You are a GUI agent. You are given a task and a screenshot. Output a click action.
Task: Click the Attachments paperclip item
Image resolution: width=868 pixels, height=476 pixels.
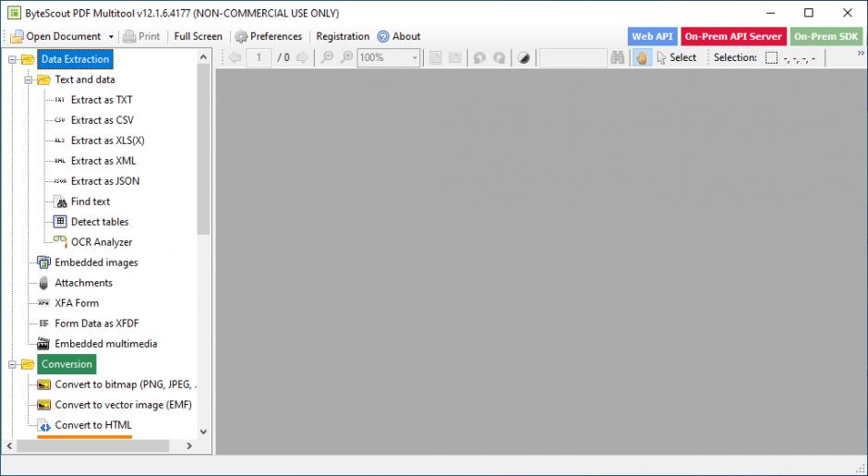click(x=83, y=283)
